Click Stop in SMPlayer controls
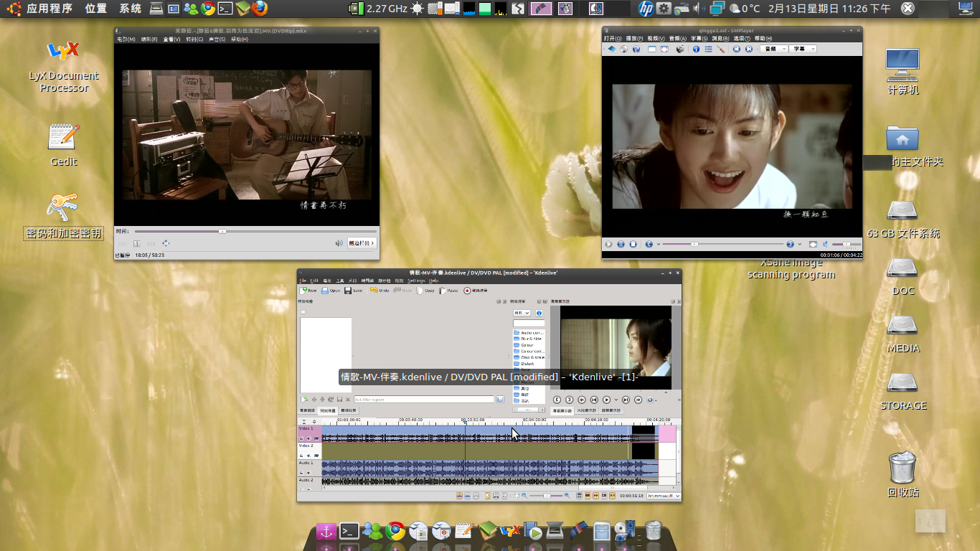 (x=633, y=244)
